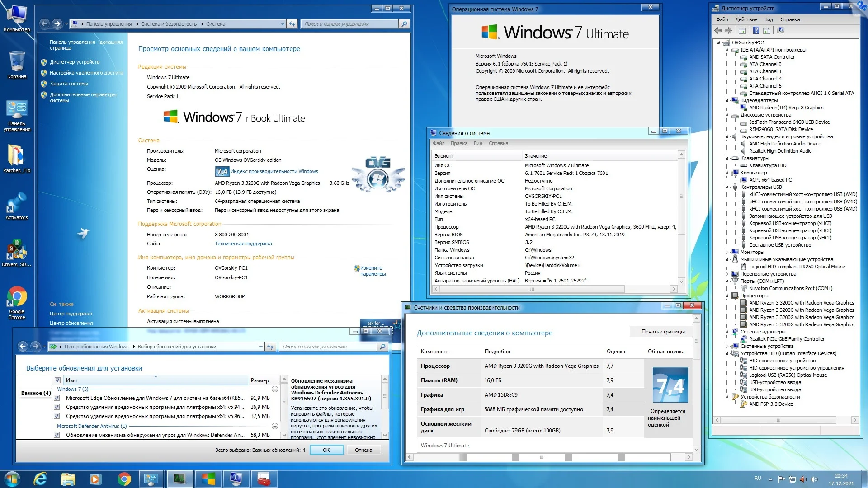
Task: Collapse the Видеоадаптеры tree node
Action: click(x=727, y=100)
